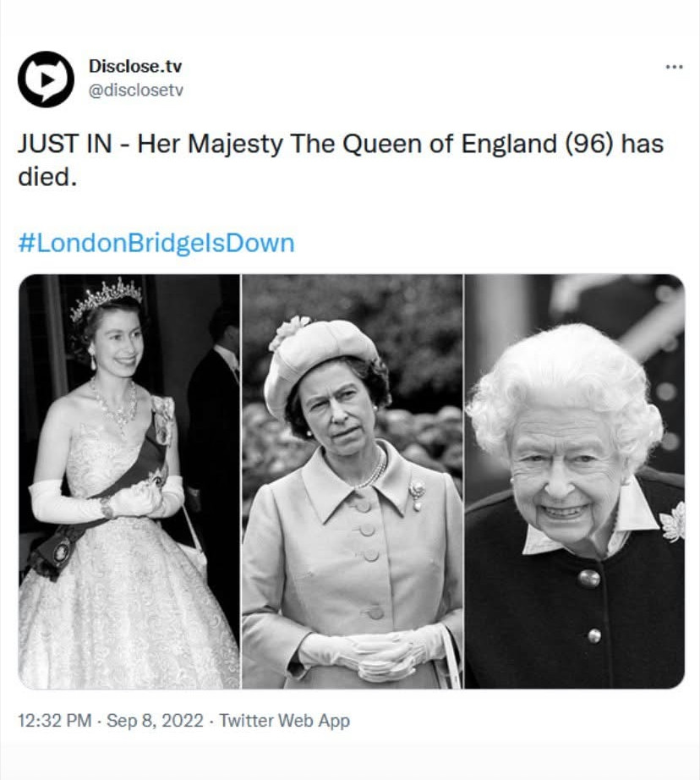The width and height of the screenshot is (700, 780).
Task: Click the 'JUST IN' text of the tweet
Action: pyautogui.click(x=66, y=144)
